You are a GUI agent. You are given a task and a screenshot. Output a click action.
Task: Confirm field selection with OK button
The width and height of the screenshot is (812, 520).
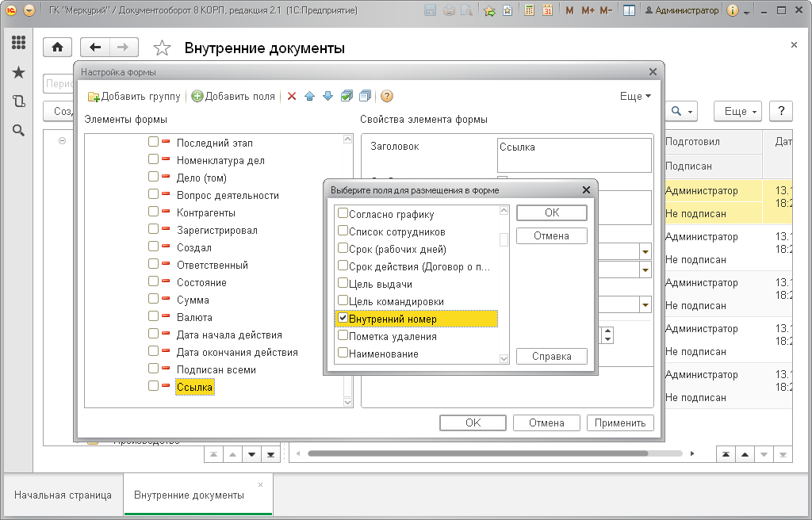coord(552,213)
